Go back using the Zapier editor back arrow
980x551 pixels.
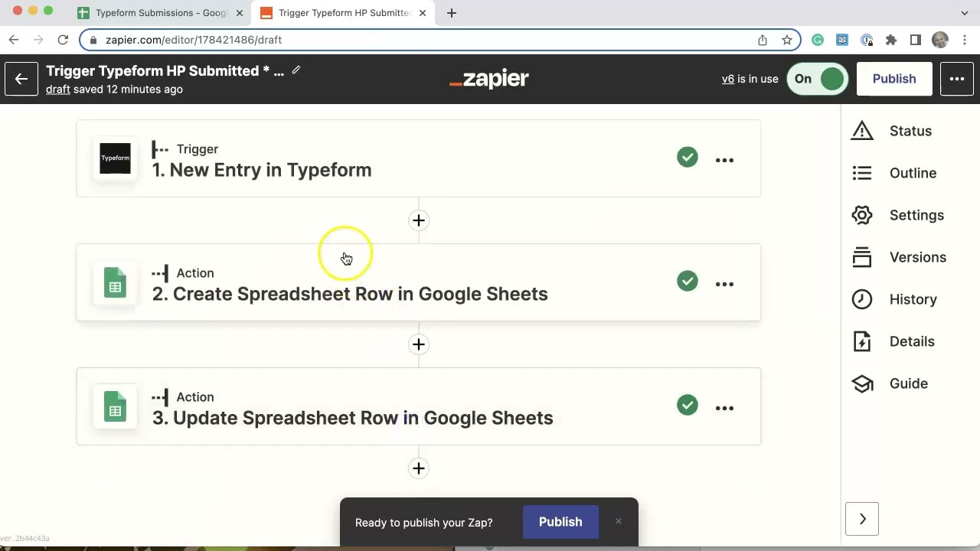[21, 79]
